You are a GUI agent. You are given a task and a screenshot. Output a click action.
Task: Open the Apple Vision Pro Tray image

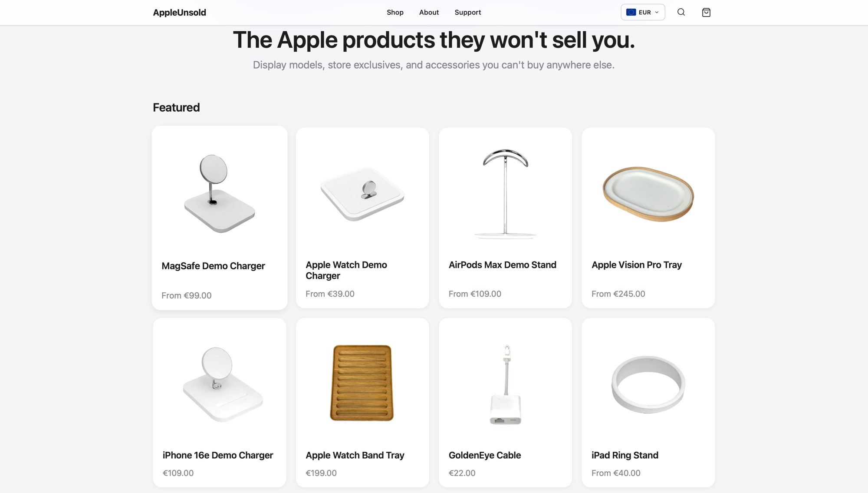(648, 194)
